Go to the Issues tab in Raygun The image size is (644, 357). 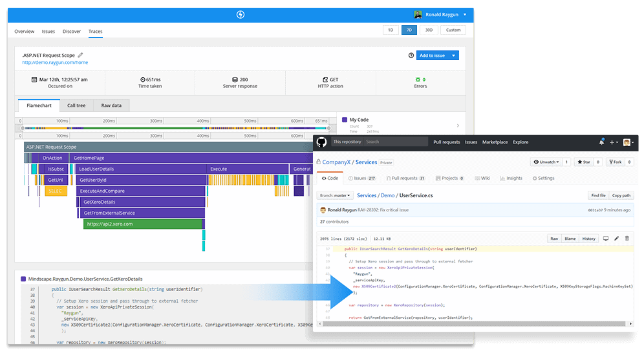[48, 31]
